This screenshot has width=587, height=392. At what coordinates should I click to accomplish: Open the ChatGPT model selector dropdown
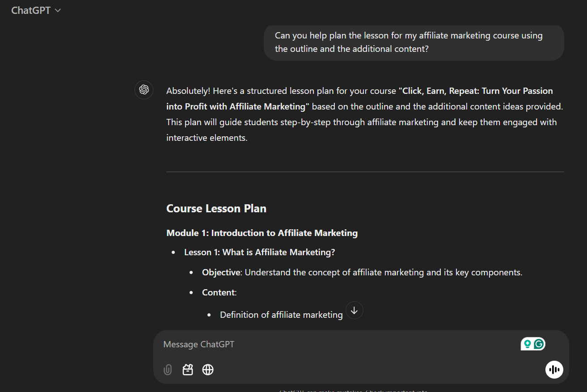point(36,10)
